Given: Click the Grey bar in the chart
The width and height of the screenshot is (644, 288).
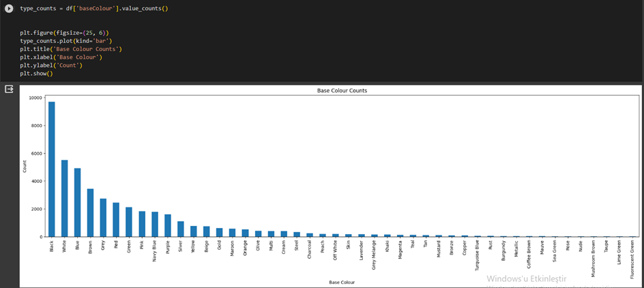Looking at the screenshot, I should (x=103, y=218).
